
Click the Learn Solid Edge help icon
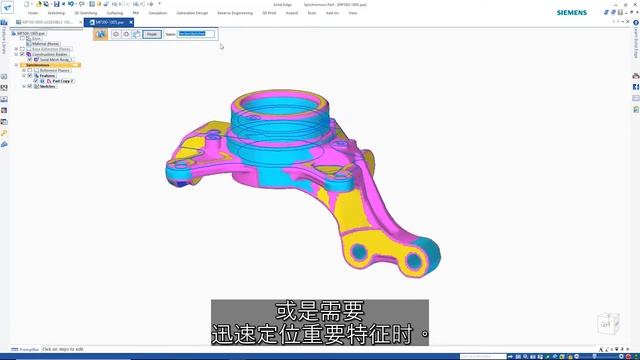[x=636, y=23]
